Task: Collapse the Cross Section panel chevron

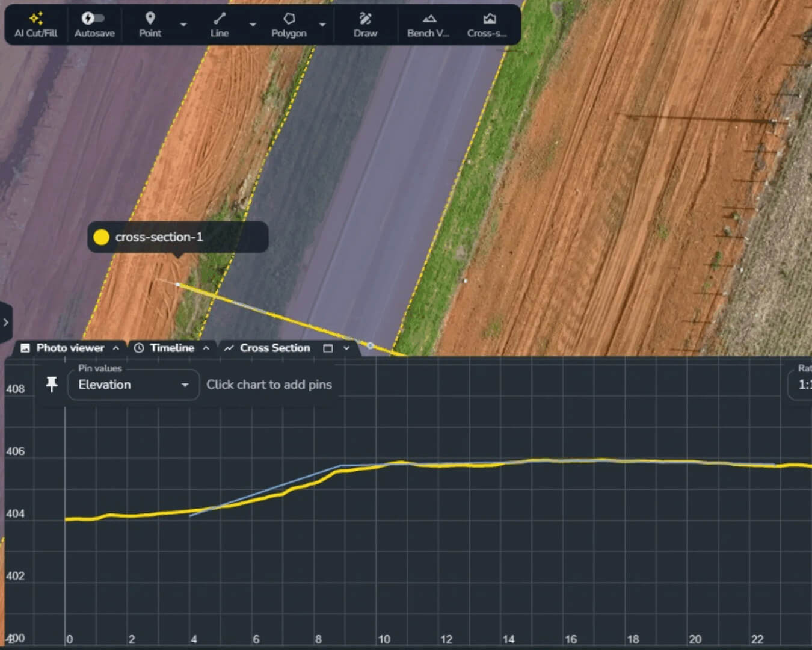Action: [346, 348]
